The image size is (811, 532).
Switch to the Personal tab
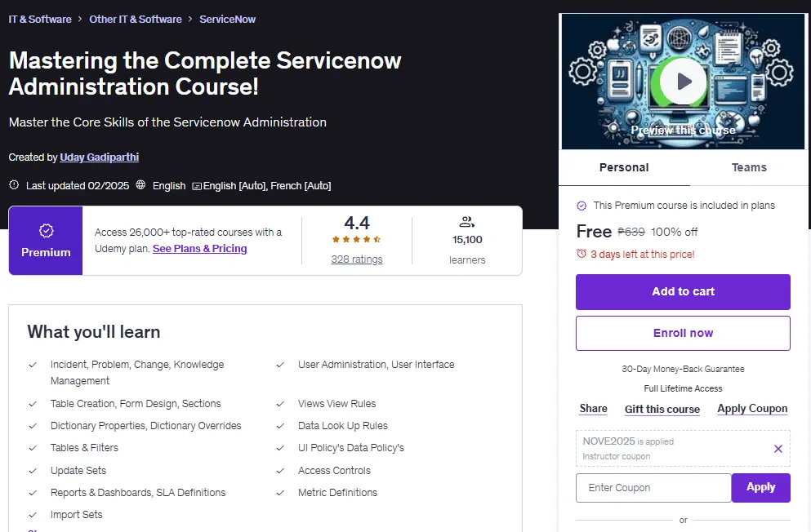pos(624,167)
